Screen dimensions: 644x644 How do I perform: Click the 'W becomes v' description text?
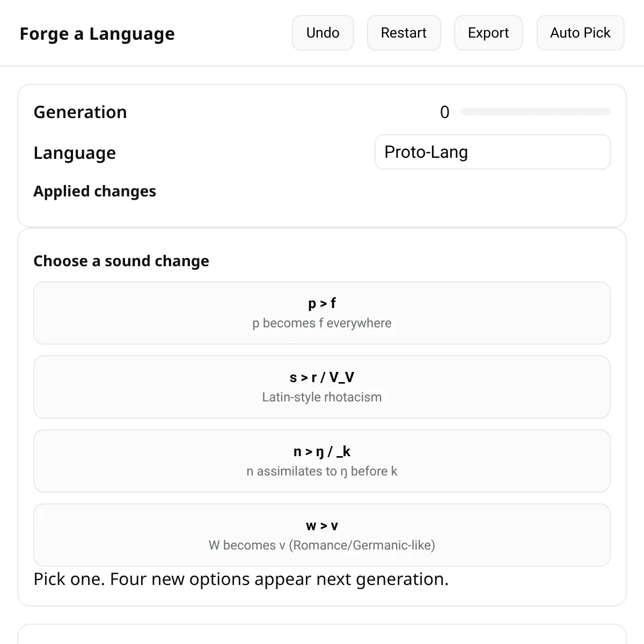(322, 545)
